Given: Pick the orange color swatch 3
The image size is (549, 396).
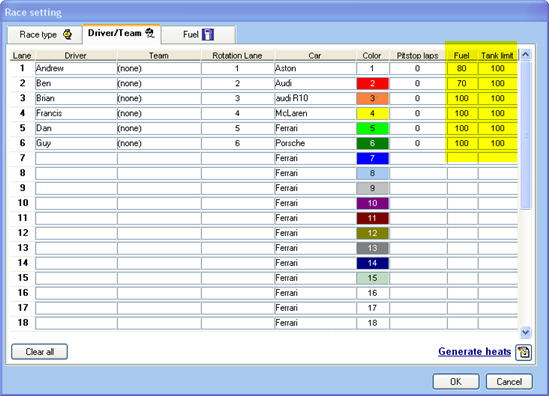Looking at the screenshot, I should coord(373,98).
